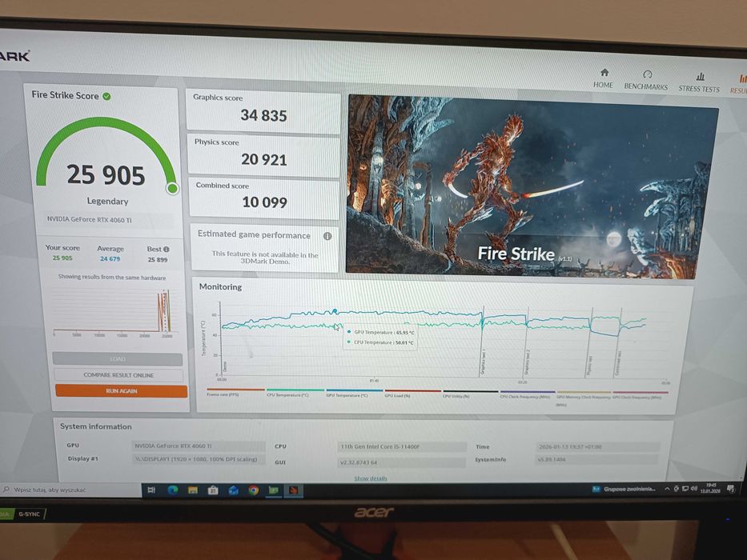Viewport: 747px width, 560px height.
Task: Click the grey LOAD button
Action: click(117, 359)
